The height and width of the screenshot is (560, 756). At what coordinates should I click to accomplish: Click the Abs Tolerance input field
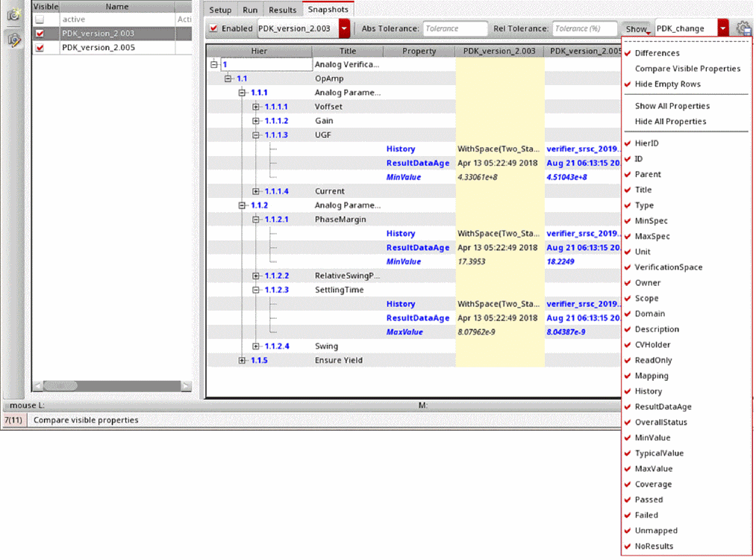455,28
